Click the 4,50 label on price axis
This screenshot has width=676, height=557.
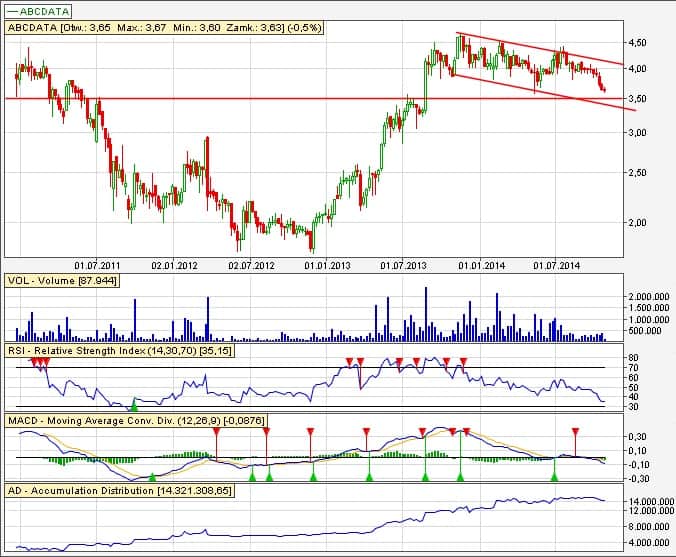tap(638, 43)
